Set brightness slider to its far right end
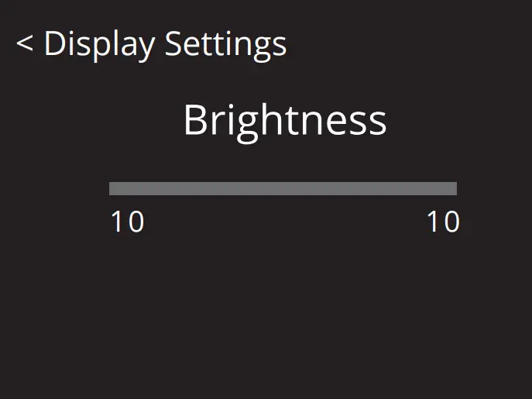 pyautogui.click(x=455, y=188)
